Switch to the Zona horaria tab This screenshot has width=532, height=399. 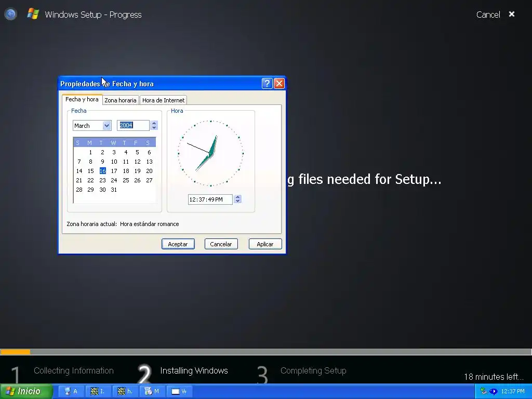[x=121, y=100]
